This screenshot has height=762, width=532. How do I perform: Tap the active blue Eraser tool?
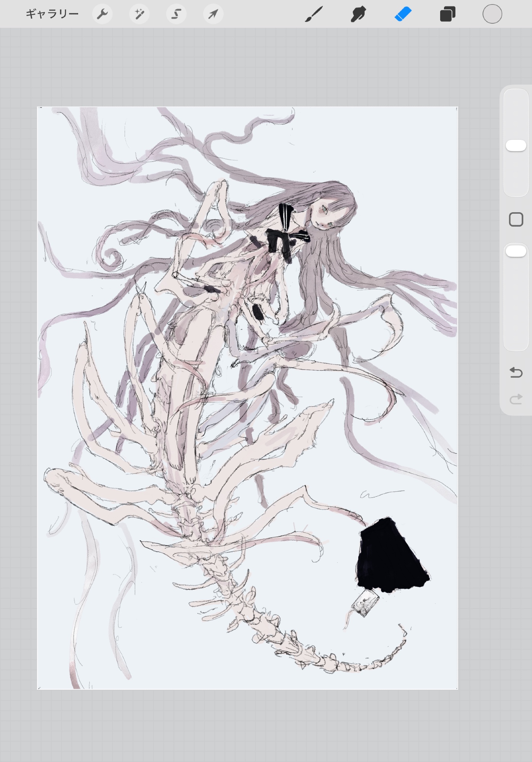click(403, 14)
